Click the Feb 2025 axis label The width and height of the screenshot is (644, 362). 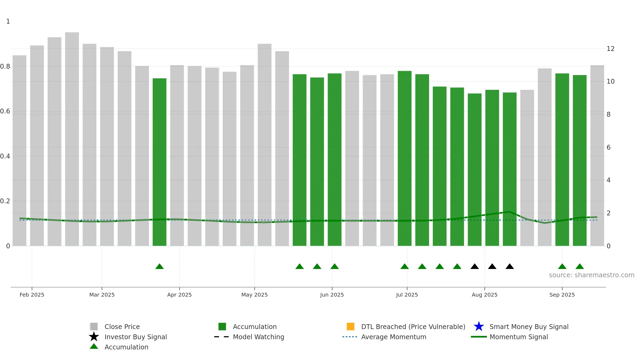click(32, 295)
